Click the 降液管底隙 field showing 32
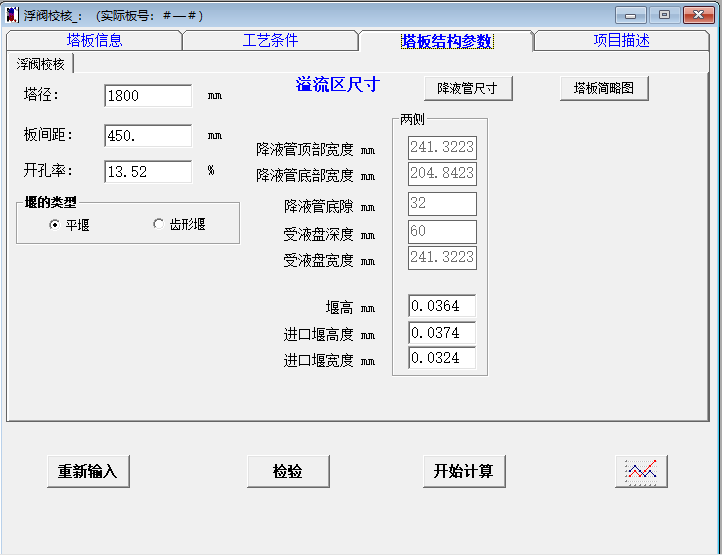Viewport: 722px width, 555px height. [x=442, y=204]
